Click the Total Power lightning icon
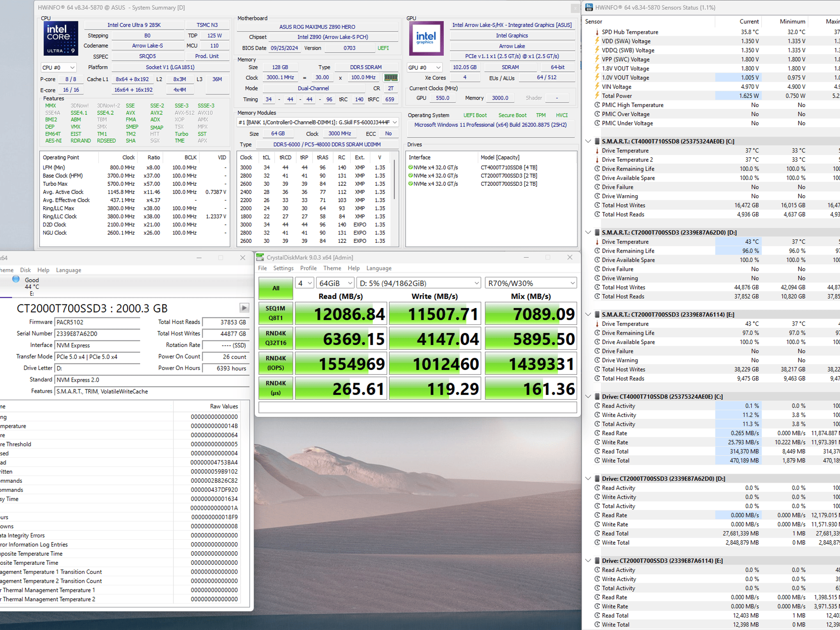 [597, 96]
